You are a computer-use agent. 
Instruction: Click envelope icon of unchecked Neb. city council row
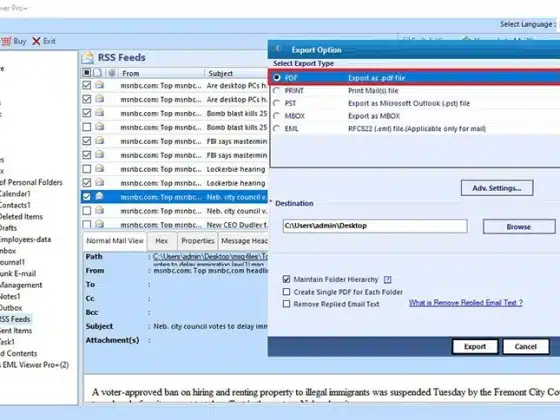pos(100,210)
